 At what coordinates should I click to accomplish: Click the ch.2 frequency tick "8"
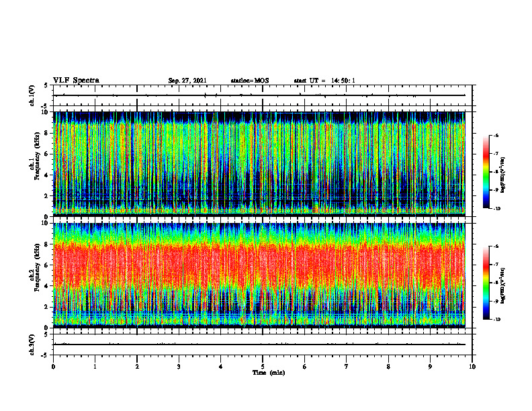pos(48,244)
